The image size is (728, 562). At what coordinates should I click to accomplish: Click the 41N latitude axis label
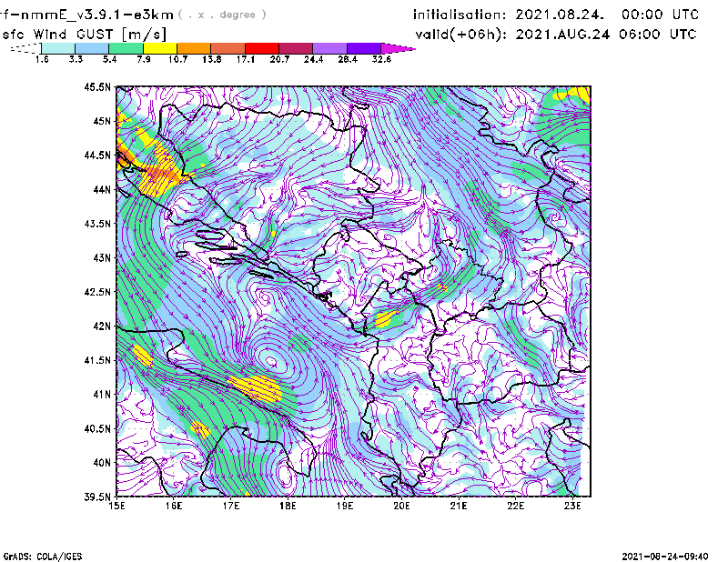102,394
